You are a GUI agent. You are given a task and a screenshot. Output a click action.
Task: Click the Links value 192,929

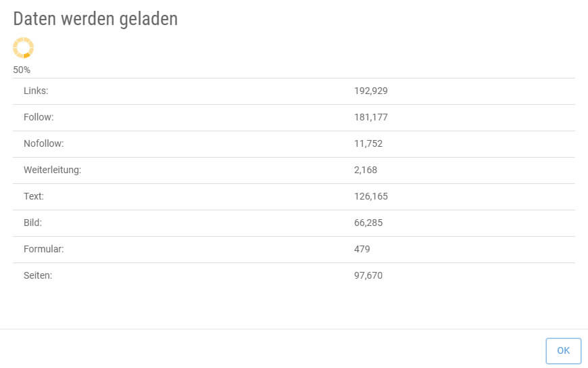pyautogui.click(x=370, y=91)
